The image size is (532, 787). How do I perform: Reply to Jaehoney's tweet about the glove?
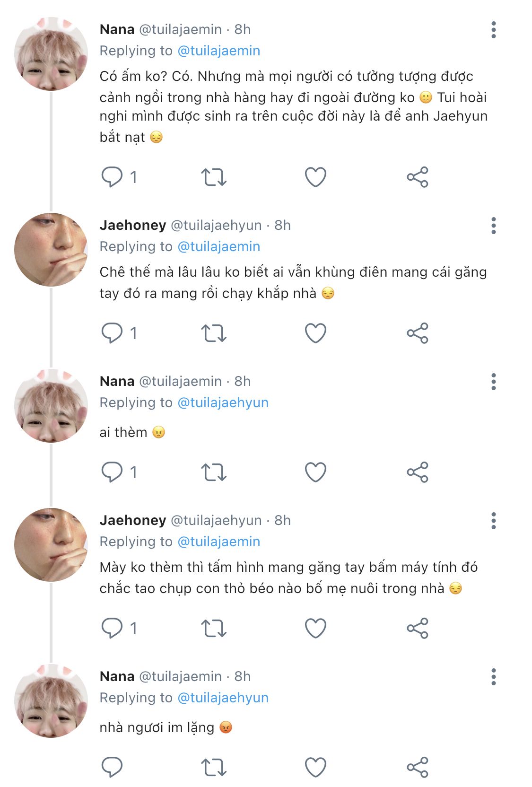(112, 333)
